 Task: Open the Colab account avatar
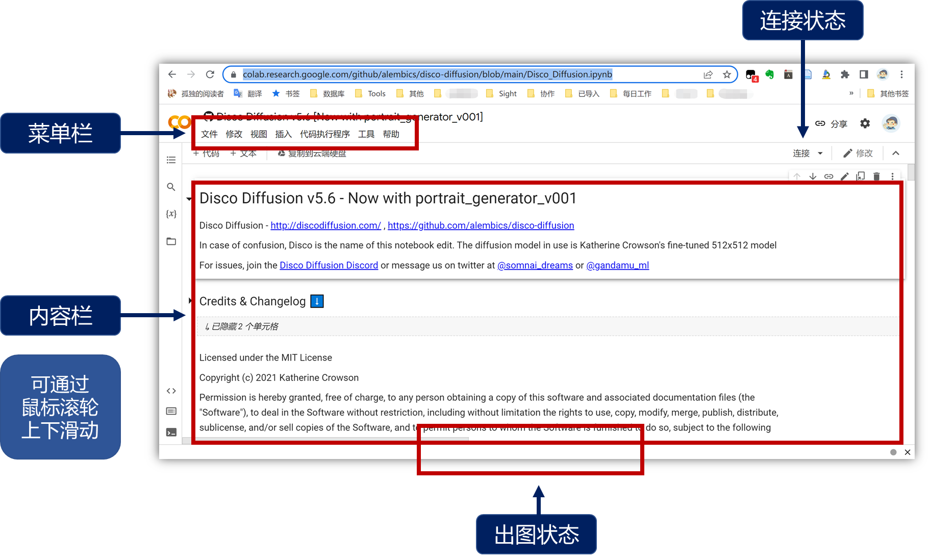click(891, 123)
